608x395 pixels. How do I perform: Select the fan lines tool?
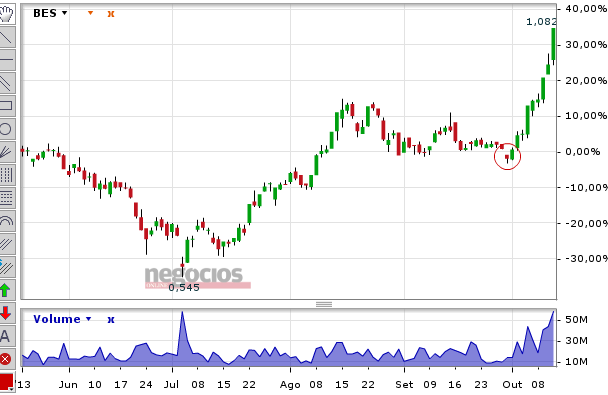7,152
